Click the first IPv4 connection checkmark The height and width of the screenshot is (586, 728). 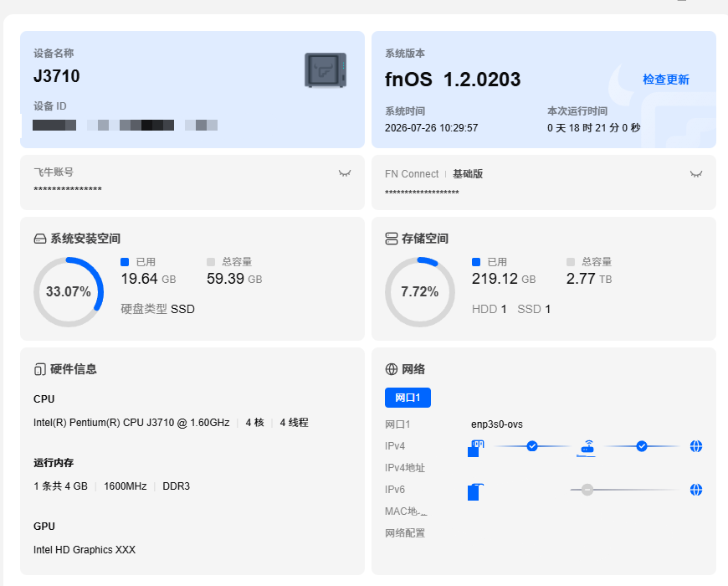pyautogui.click(x=532, y=446)
